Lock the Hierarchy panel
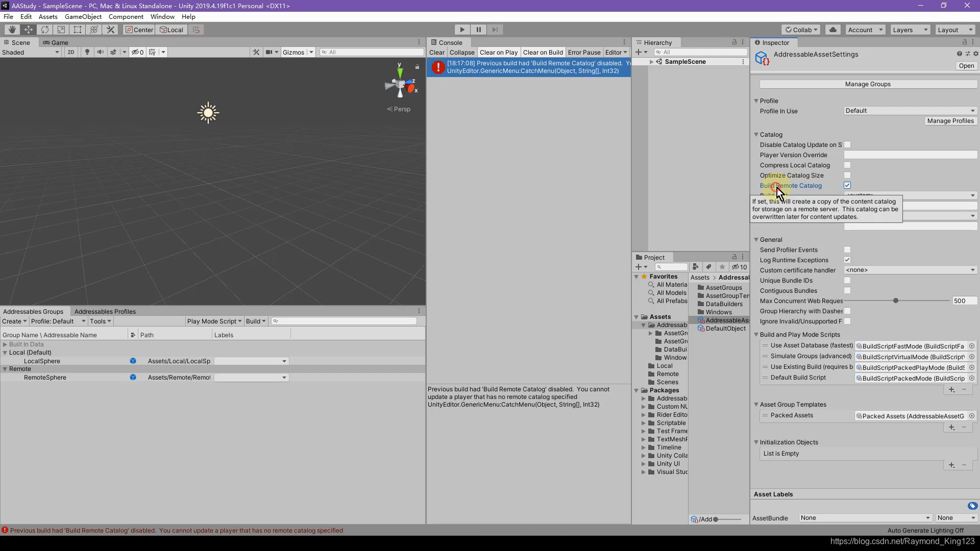Image resolution: width=980 pixels, height=551 pixels. point(734,42)
